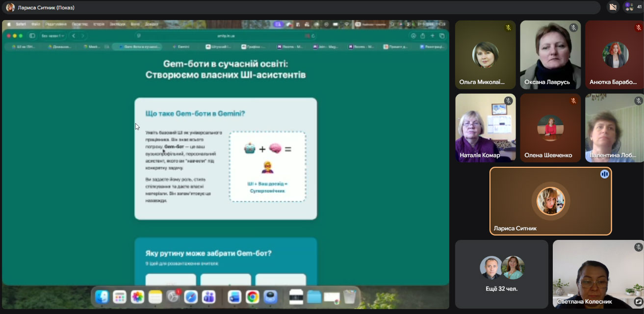Click the muted mic icon on Валентина Лоб tile
644x314 pixels.
(x=638, y=101)
